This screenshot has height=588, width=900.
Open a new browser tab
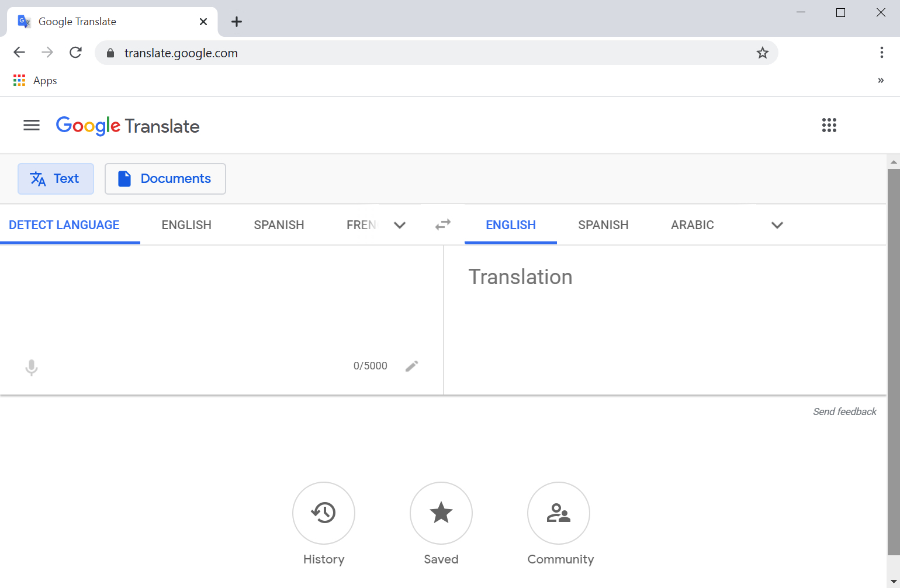point(236,22)
